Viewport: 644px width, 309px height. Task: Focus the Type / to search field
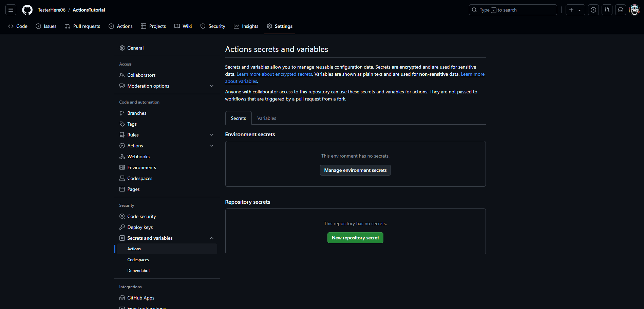pos(513,10)
